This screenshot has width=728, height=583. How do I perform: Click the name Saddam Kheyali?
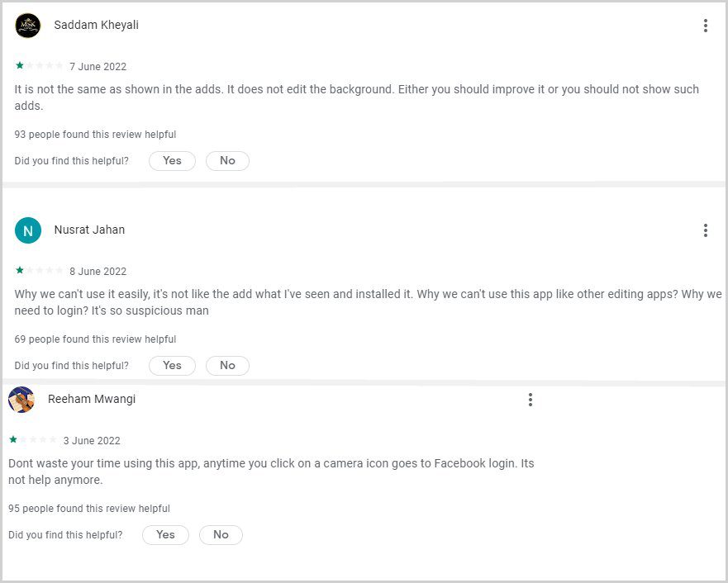[96, 25]
